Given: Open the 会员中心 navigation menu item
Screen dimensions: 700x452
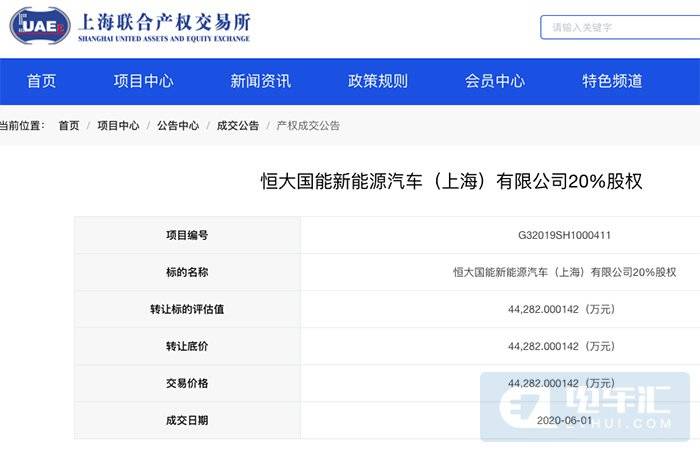Looking at the screenshot, I should (x=495, y=81).
